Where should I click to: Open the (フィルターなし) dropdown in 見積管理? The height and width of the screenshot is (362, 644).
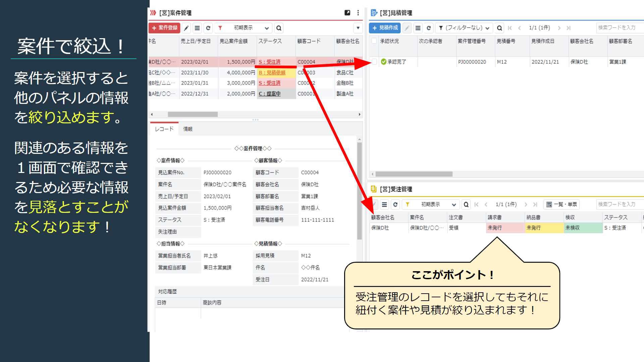(465, 28)
